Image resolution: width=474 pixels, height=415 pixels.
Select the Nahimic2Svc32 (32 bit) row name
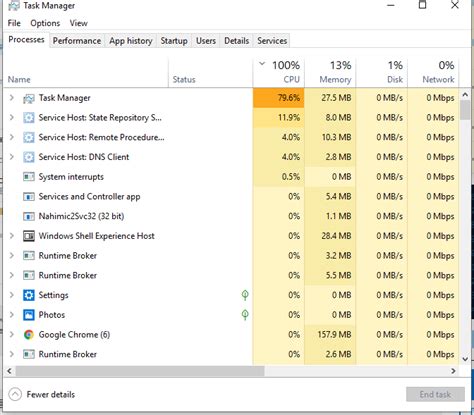(81, 216)
